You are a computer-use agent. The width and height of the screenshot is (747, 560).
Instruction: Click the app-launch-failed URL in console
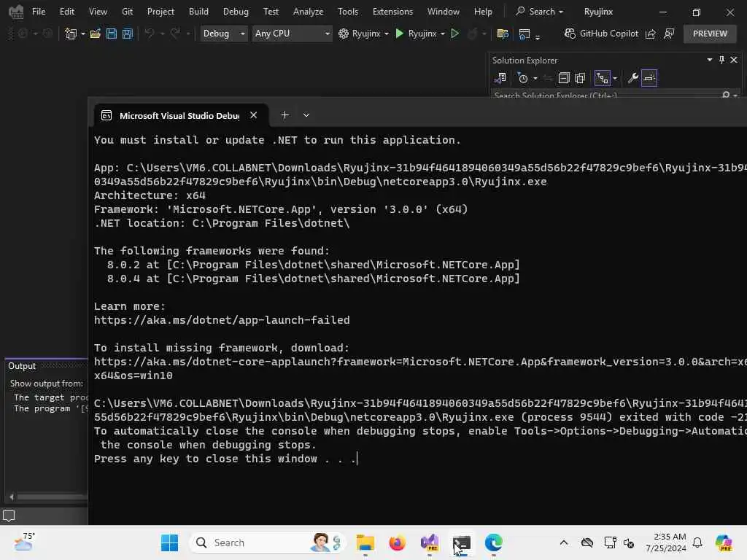tap(222, 320)
